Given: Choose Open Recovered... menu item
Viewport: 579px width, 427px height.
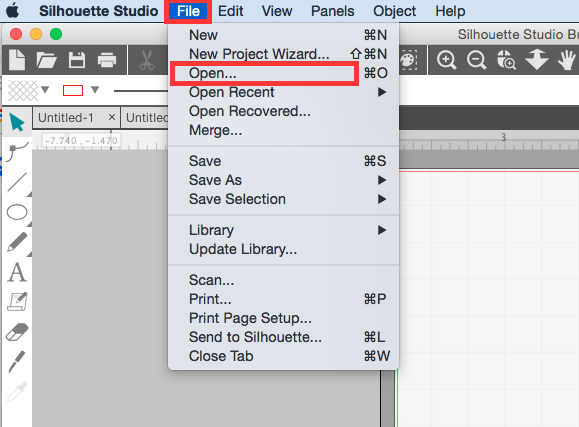Looking at the screenshot, I should pyautogui.click(x=283, y=111).
